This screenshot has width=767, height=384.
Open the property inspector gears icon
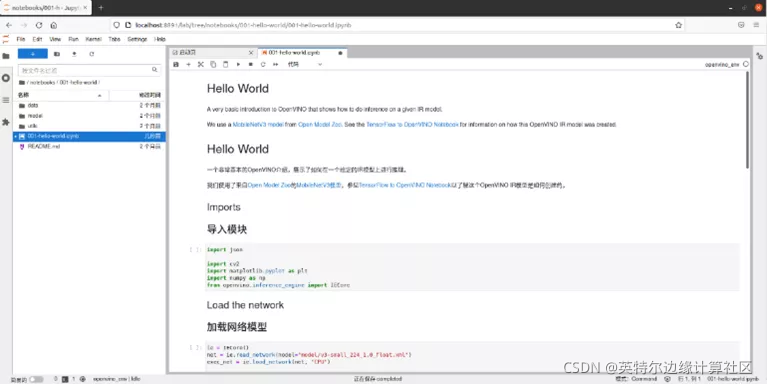759,56
